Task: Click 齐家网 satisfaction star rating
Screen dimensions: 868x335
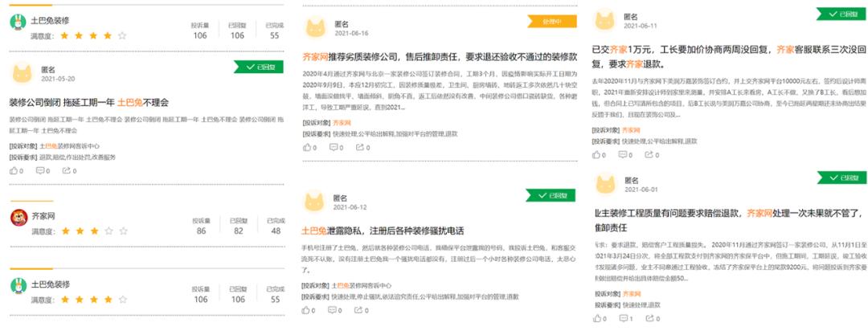Action: pyautogui.click(x=94, y=231)
